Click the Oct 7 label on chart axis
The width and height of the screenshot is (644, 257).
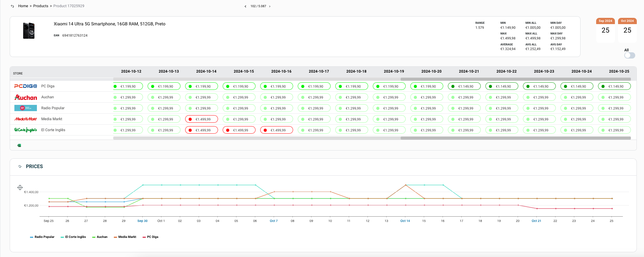(x=274, y=221)
